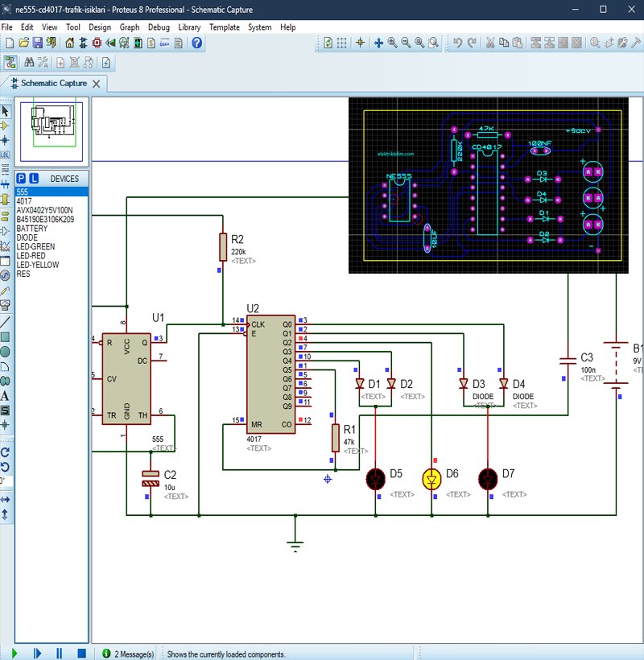Image resolution: width=644 pixels, height=660 pixels.
Task: Open the Graph menu
Action: (x=130, y=27)
